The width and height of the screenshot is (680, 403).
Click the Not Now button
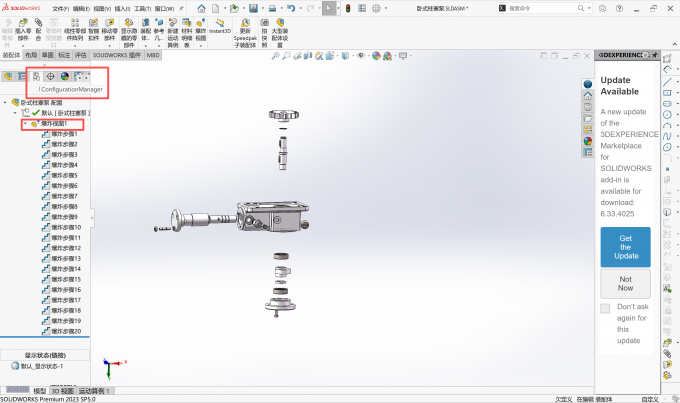625,282
